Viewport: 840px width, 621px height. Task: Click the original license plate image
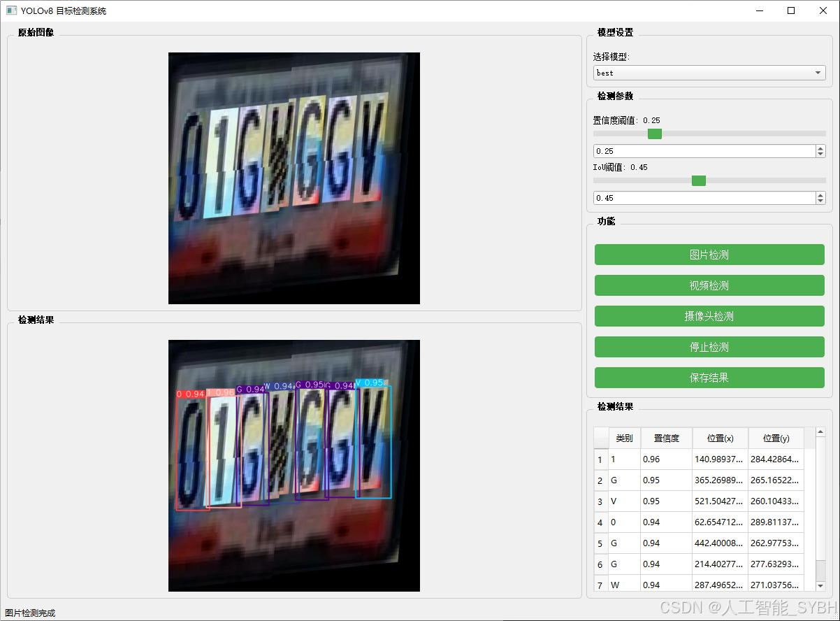tap(294, 178)
